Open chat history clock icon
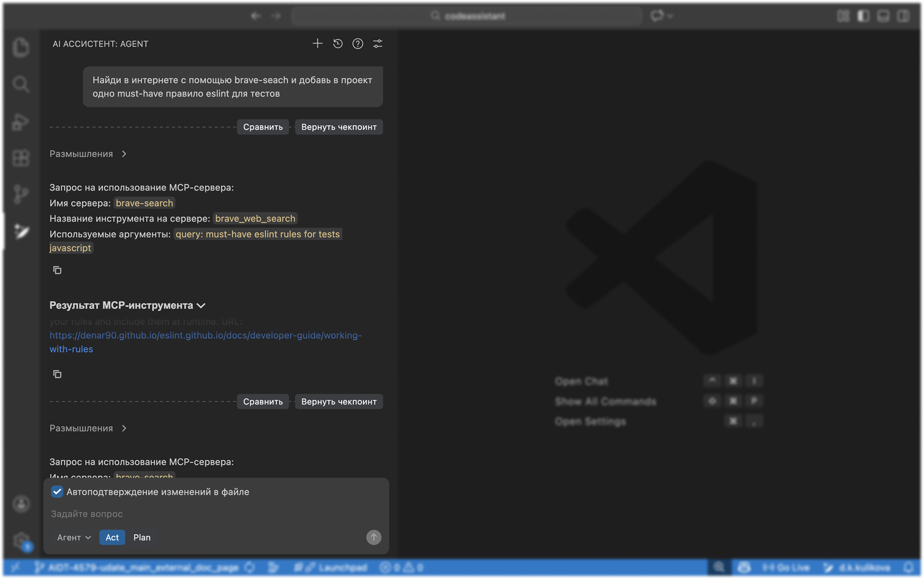This screenshot has height=579, width=924. 338,44
